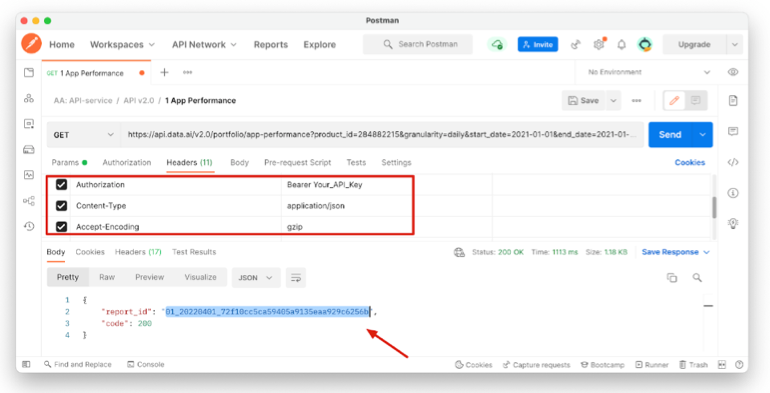Click the sync status cloud icon

(x=497, y=44)
